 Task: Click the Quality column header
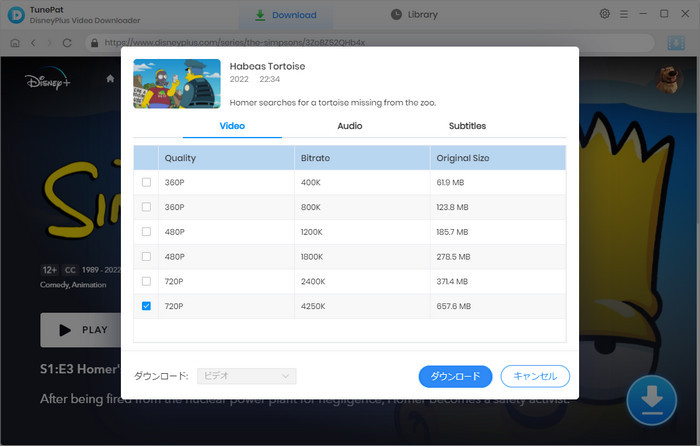(x=226, y=158)
